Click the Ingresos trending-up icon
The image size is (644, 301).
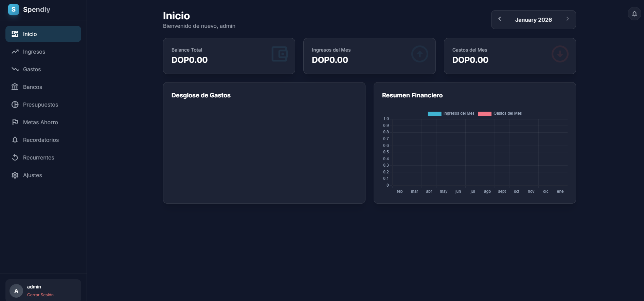(15, 52)
